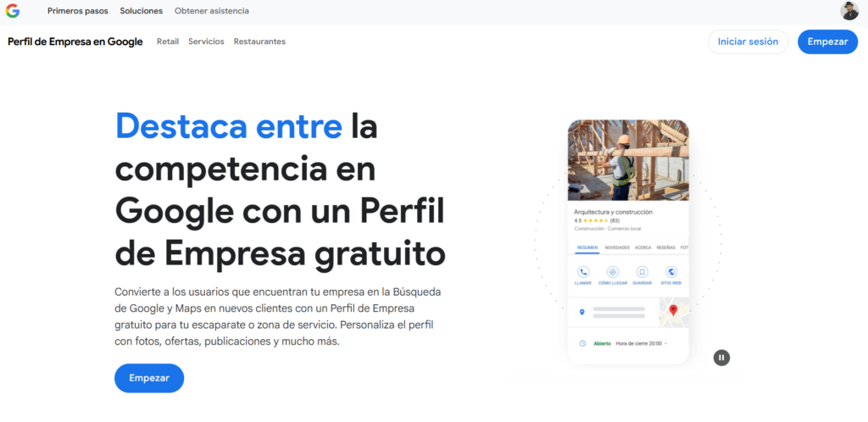Click the Llamar phone icon
The height and width of the screenshot is (422, 868).
click(x=583, y=272)
